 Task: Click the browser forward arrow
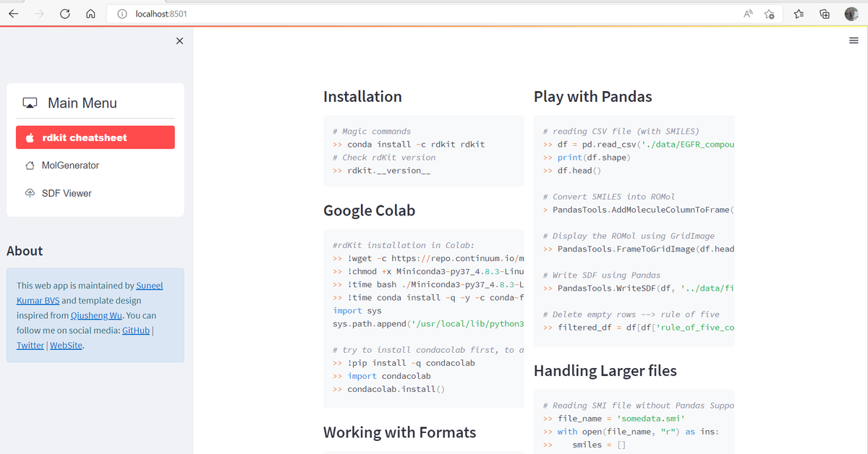pos(39,14)
